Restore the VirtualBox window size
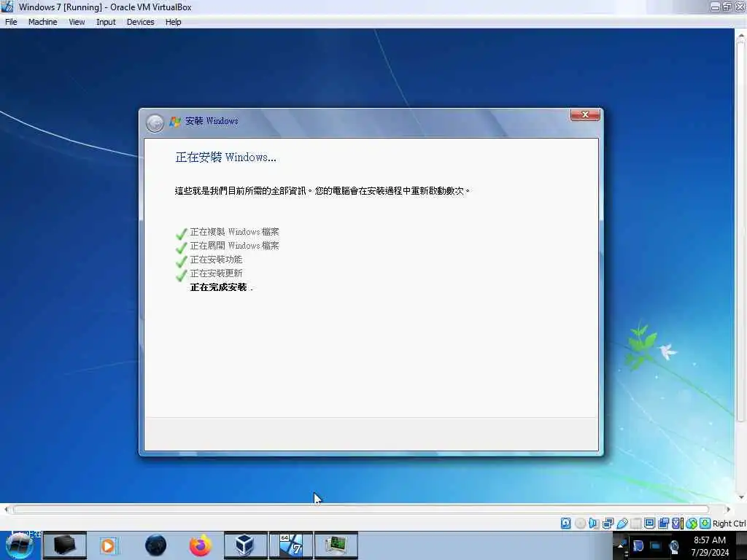747x560 pixels. [x=727, y=7]
